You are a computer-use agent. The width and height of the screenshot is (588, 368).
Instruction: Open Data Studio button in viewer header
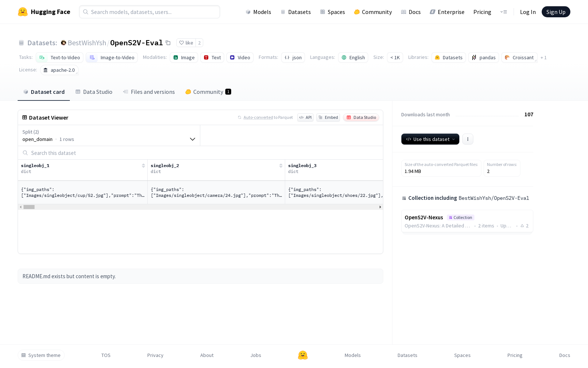361,117
